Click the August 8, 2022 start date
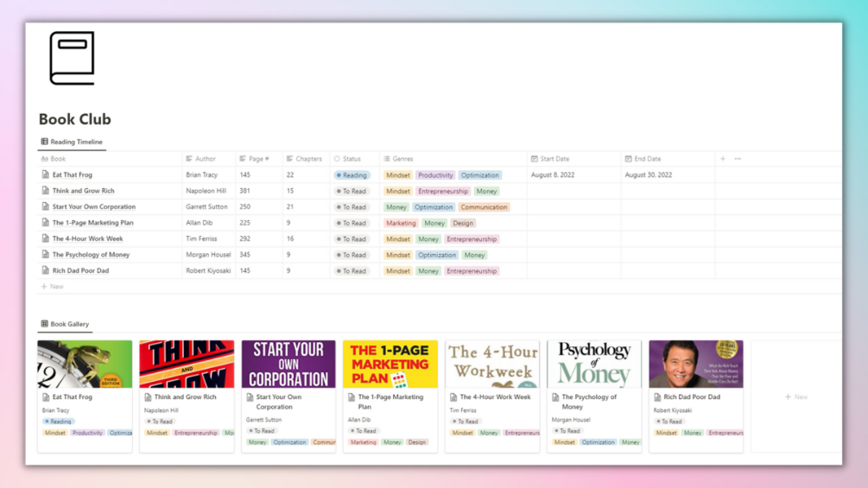The height and width of the screenshot is (488, 868). (553, 174)
